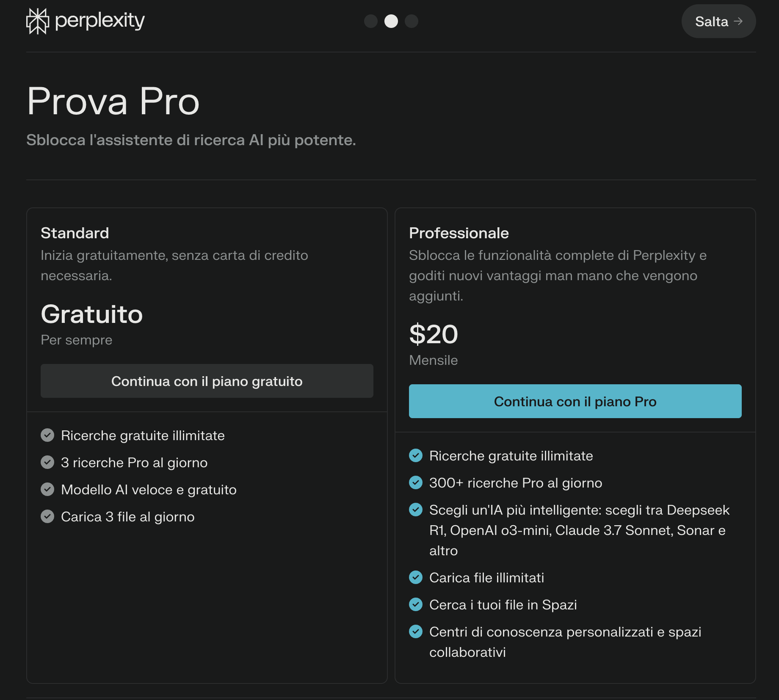Screen dimensions: 779x700
Task: Click the arrow icon in Salta button
Action: click(x=738, y=21)
